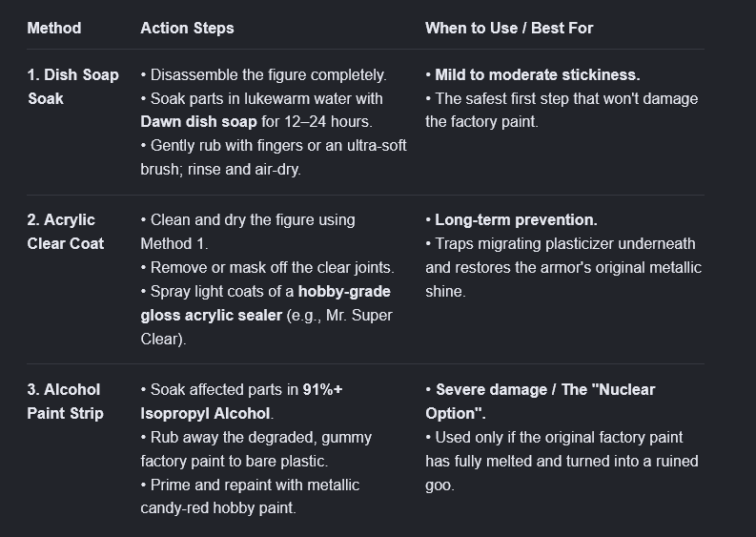Click the Severe damage Nuclear Option text
This screenshot has width=756, height=537.
click(x=540, y=402)
